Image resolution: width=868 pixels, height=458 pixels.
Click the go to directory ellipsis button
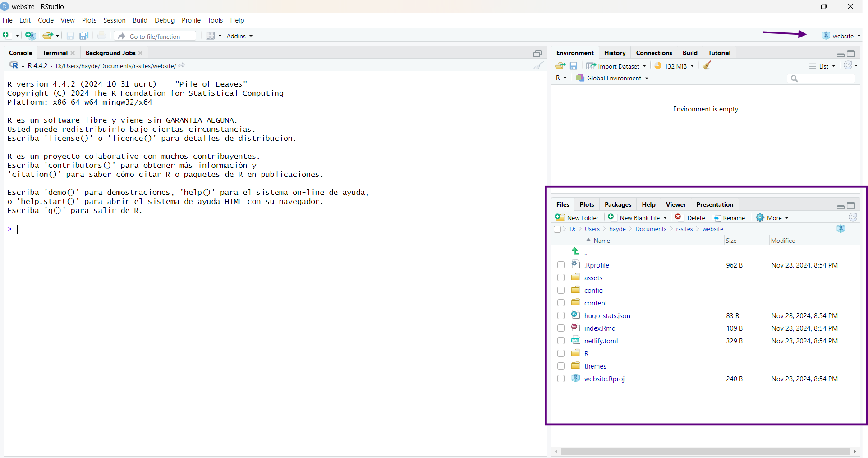(x=855, y=229)
